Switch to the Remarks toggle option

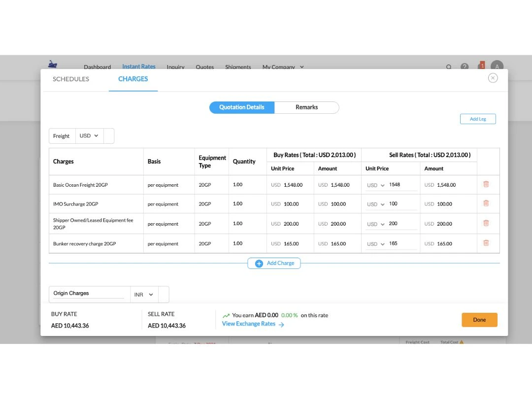(x=306, y=107)
